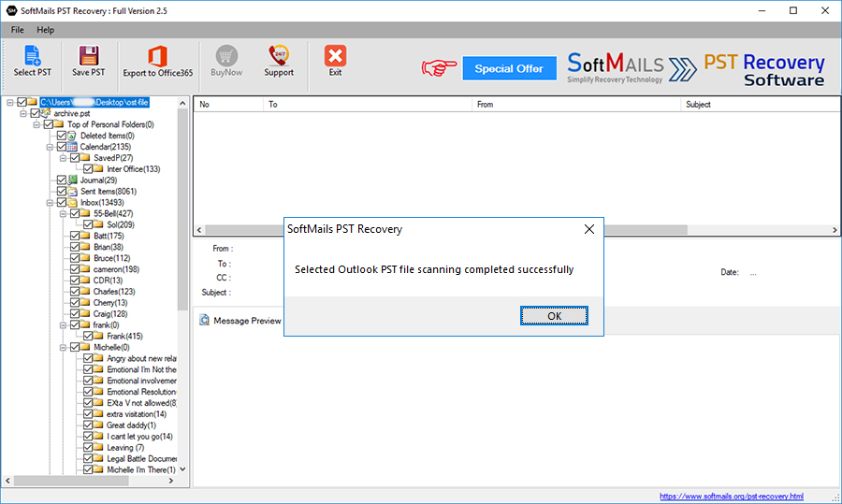The width and height of the screenshot is (842, 504).
Task: Click the Sol(209) folder icon
Action: pos(98,224)
